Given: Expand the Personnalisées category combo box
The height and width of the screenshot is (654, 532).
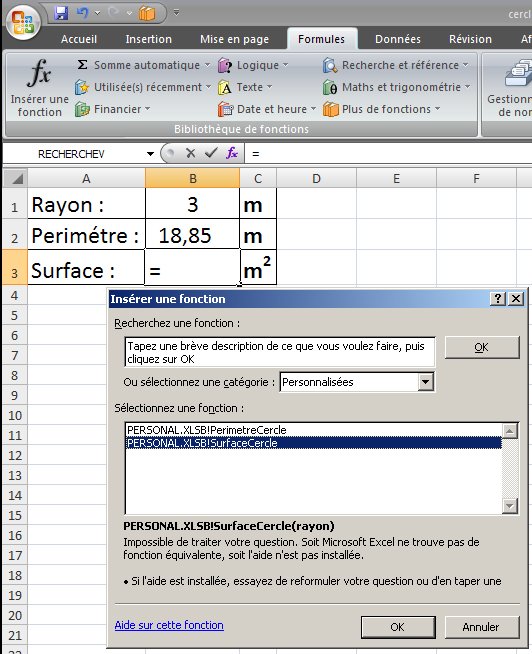Looking at the screenshot, I should click(x=425, y=382).
